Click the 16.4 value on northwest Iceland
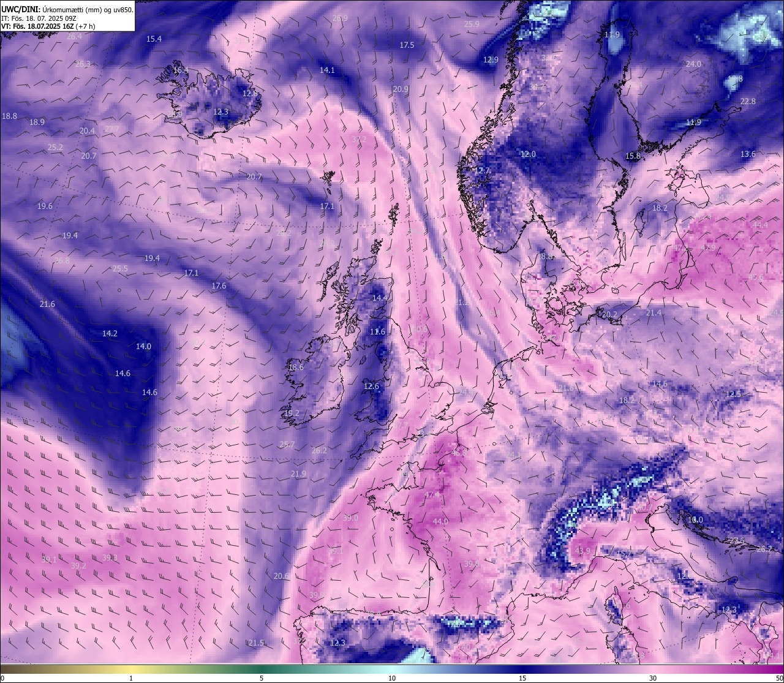 [181, 70]
